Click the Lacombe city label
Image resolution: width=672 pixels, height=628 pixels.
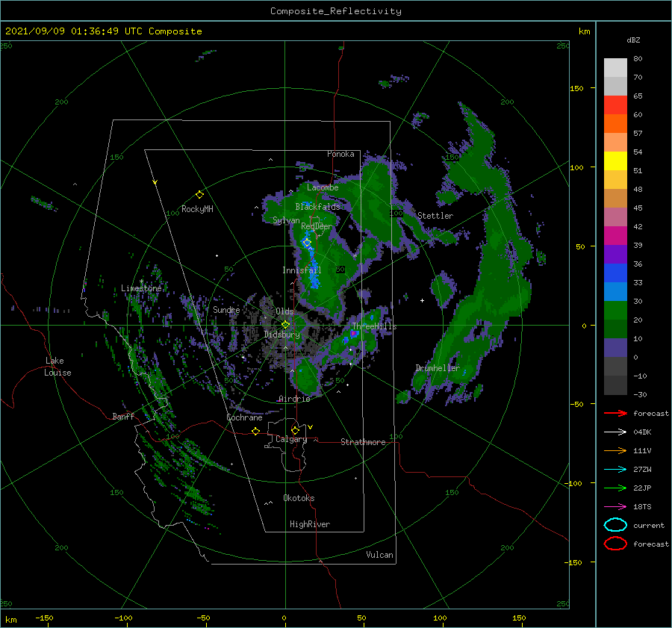pos(323,187)
